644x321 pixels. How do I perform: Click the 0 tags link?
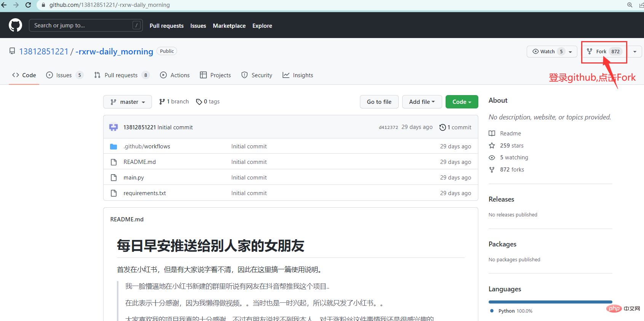click(208, 102)
